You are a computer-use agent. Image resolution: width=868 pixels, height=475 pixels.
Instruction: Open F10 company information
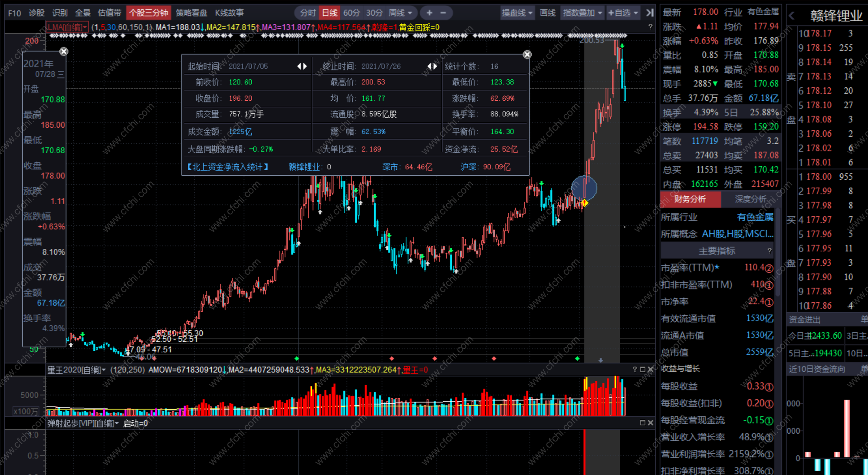[14, 13]
